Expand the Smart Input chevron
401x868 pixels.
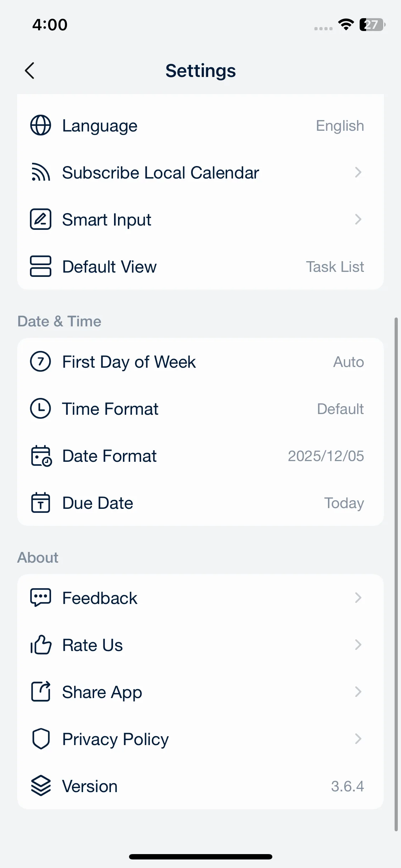[358, 219]
